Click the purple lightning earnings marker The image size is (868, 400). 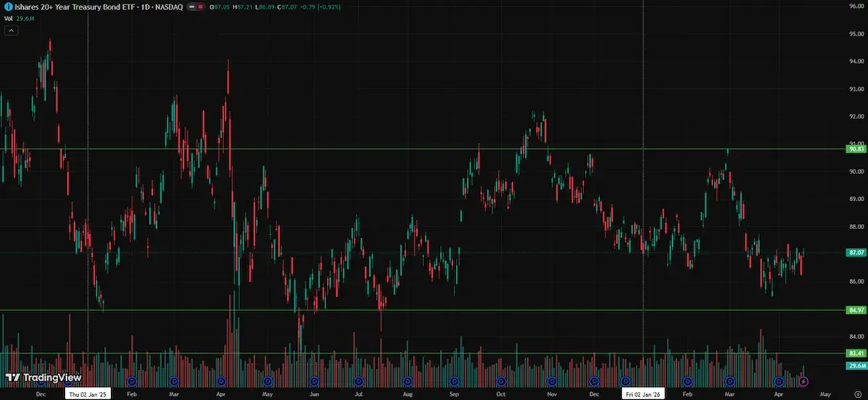[x=803, y=381]
